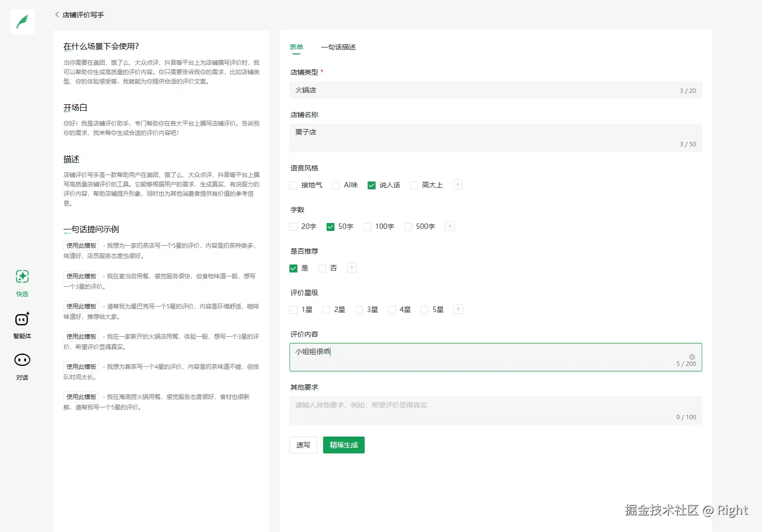Use template for the 奶茶店 5星 example
Image resolution: width=762 pixels, height=532 pixels.
82,245
